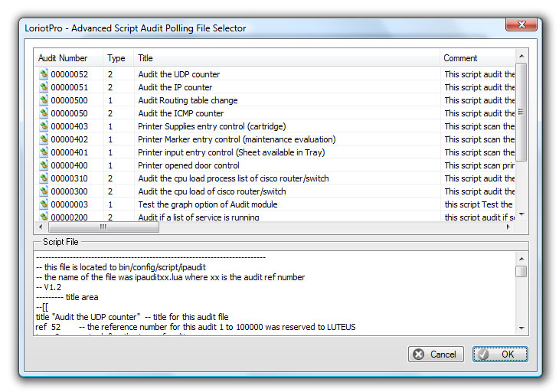The width and height of the screenshot is (559, 392).
Task: Click the script icon for audit 00000003
Action: (x=44, y=204)
